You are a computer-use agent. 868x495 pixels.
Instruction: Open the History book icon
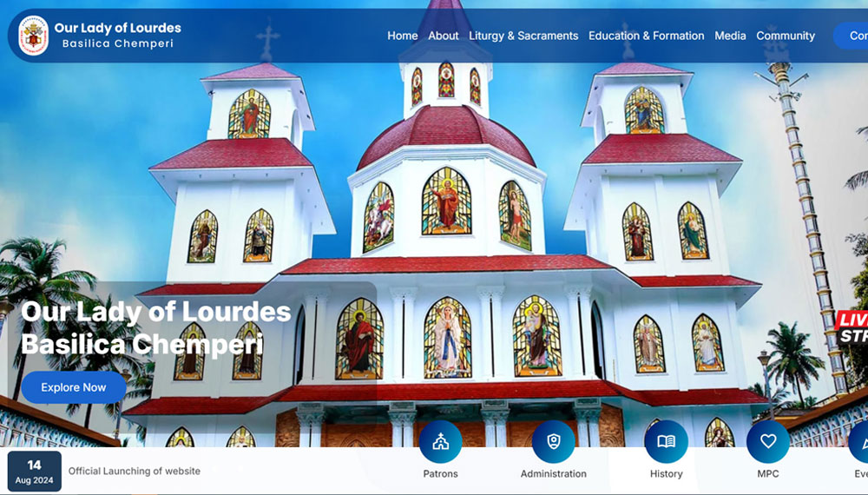[x=666, y=442]
